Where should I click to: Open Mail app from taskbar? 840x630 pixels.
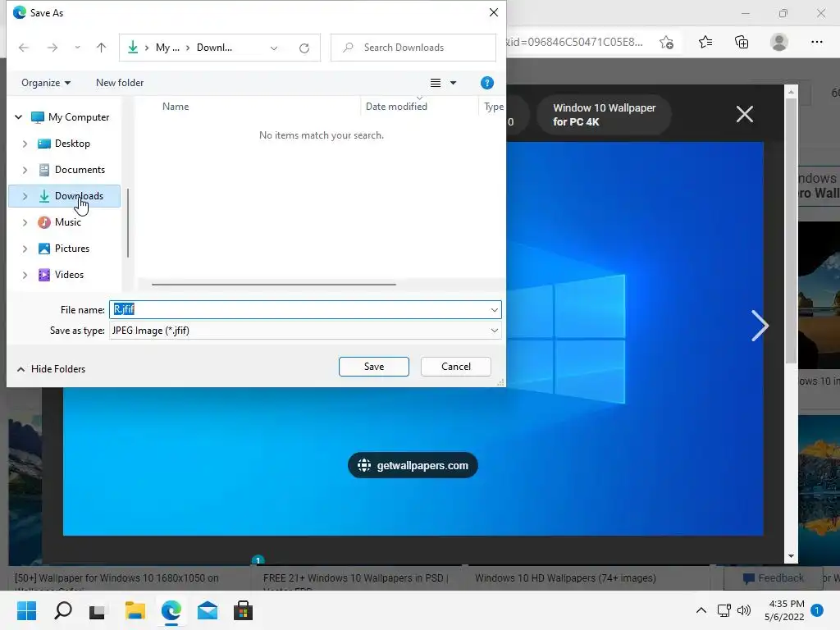208,610
